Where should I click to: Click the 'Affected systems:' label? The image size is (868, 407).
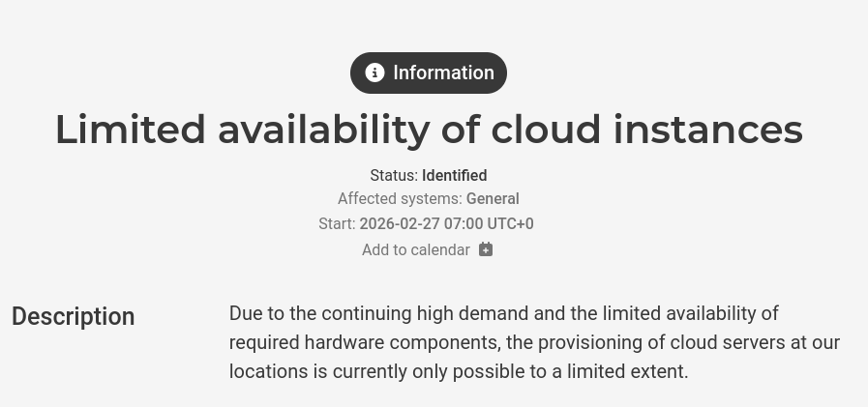(x=400, y=199)
